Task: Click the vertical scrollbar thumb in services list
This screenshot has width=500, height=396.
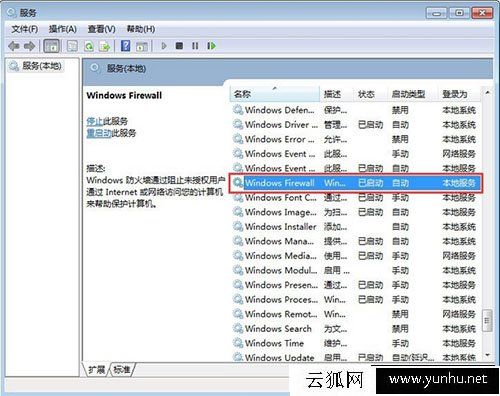Action: pos(487,321)
